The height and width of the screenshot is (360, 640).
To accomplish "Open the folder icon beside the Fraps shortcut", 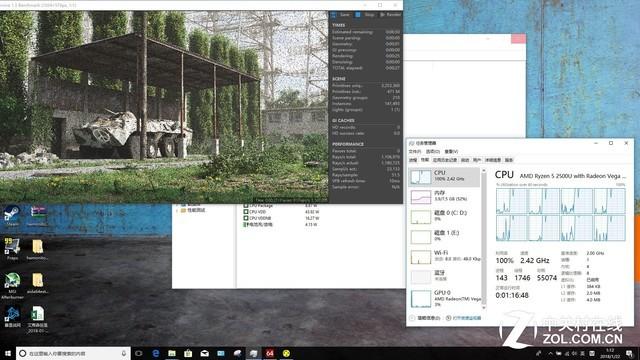I will [x=37, y=249].
